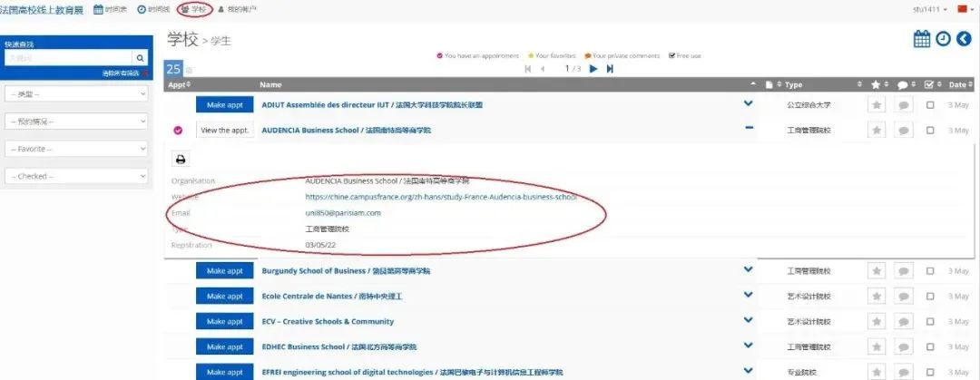This screenshot has height=380, width=980.
Task: Favorite AUDENCIA Business School star button
Action: (877, 130)
